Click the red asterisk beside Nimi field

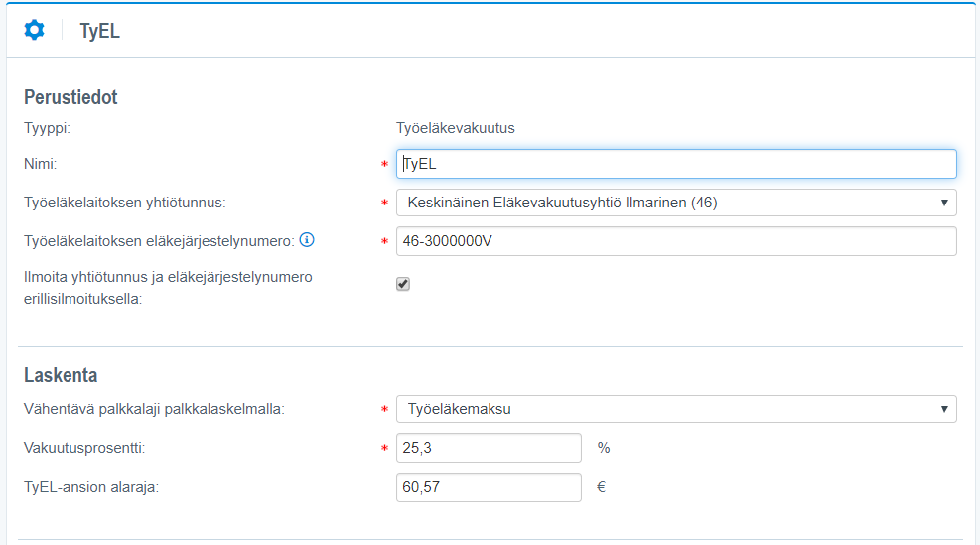click(x=384, y=164)
